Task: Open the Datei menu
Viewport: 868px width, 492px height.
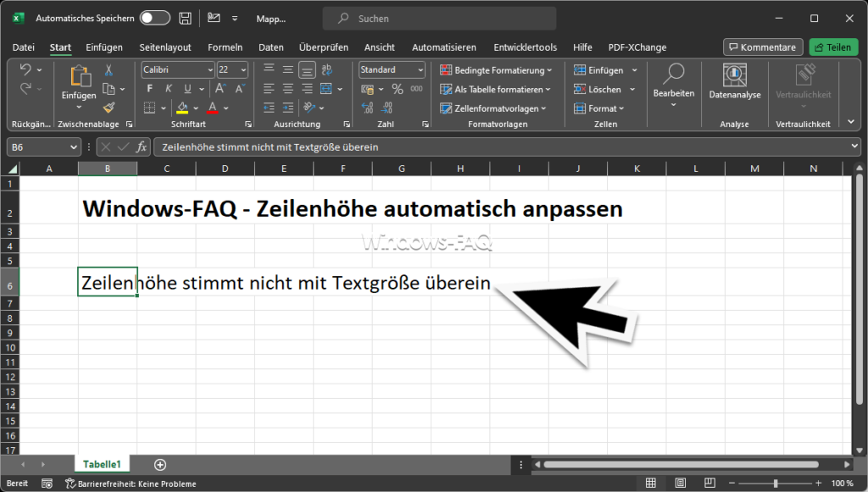Action: point(23,47)
